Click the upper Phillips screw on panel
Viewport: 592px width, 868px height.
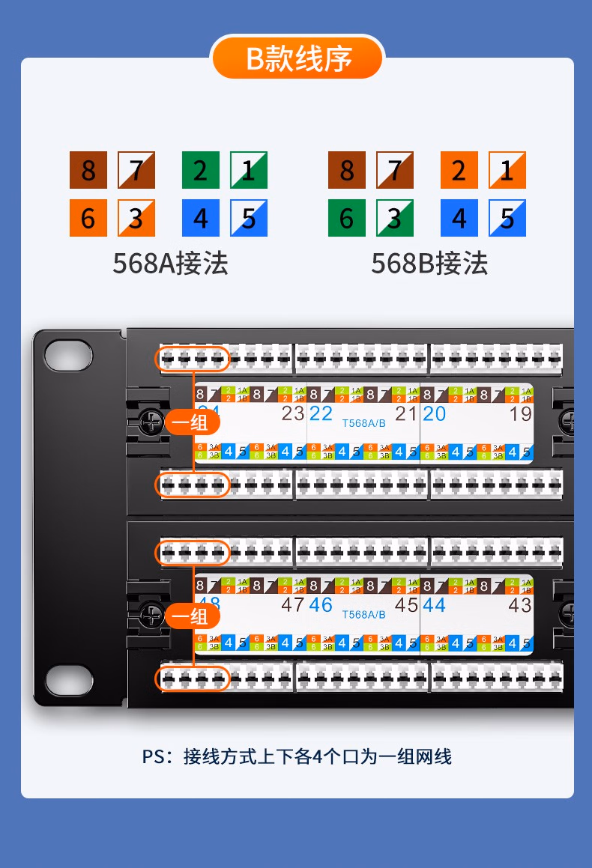pos(151,423)
